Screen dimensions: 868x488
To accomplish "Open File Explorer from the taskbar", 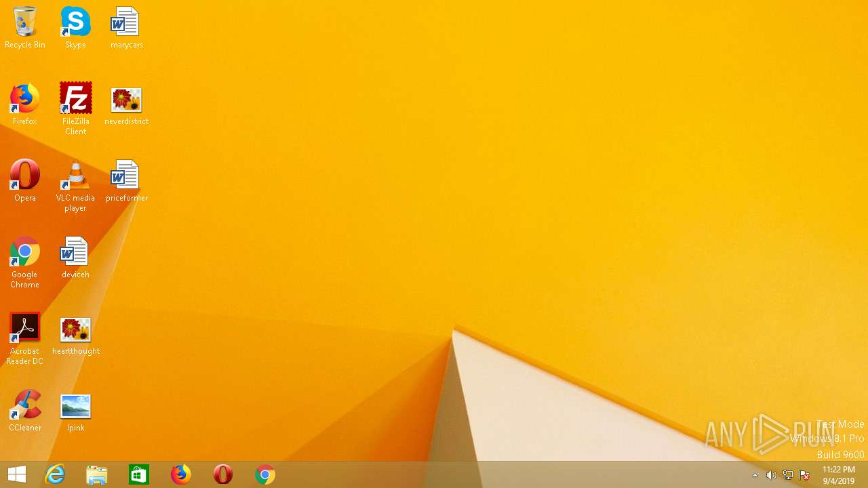I will pos(97,474).
